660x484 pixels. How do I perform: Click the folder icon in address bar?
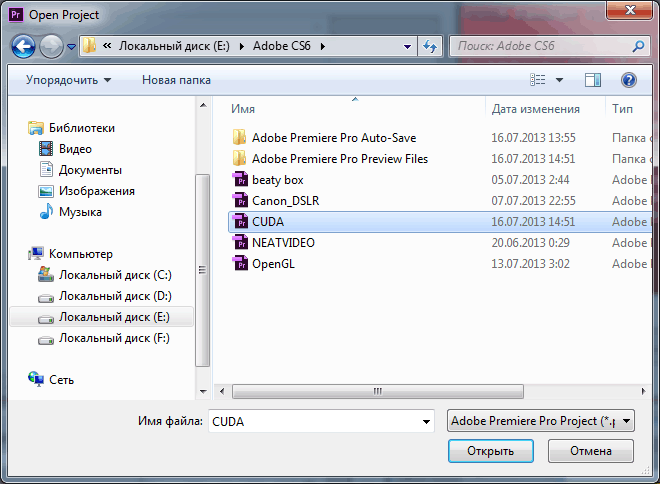point(89,45)
